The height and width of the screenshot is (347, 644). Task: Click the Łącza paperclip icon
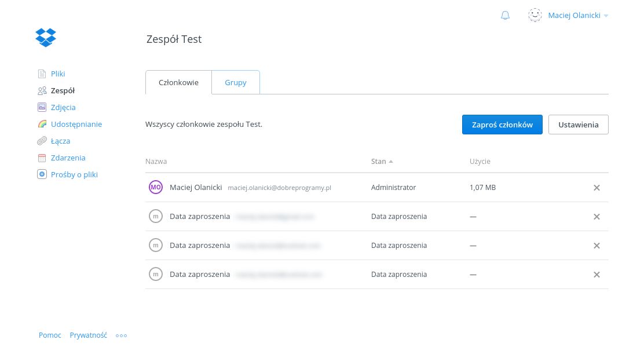(x=42, y=141)
